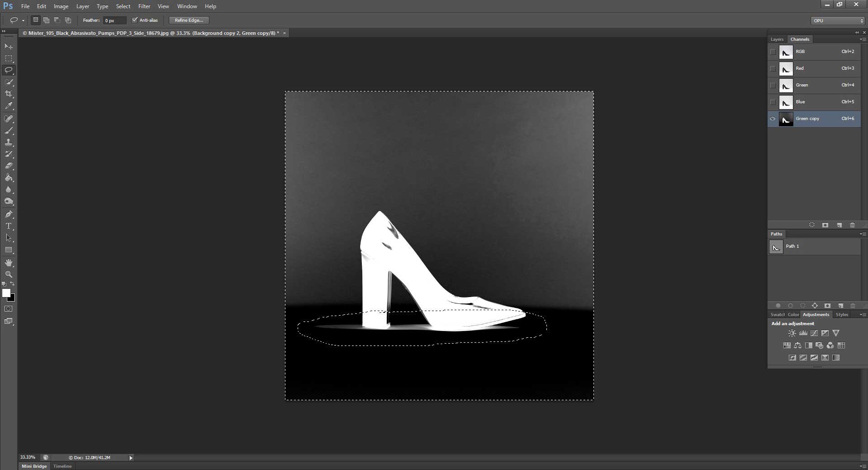The height and width of the screenshot is (470, 868).
Task: Select the Zoom tool
Action: tap(9, 274)
